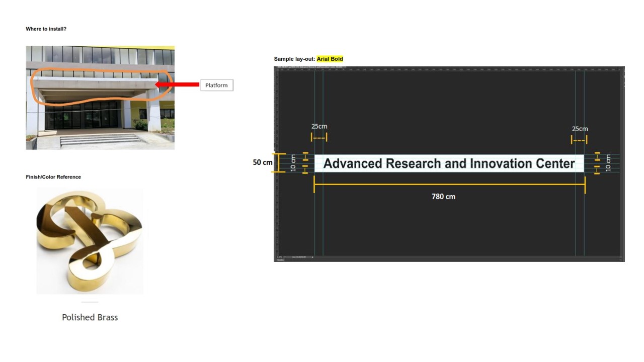Click the 780 cm width measurement line
This screenshot has height=362, width=644.
click(449, 185)
